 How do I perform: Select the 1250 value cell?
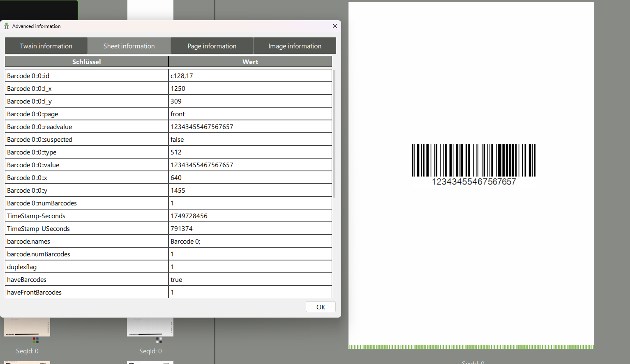tap(250, 88)
